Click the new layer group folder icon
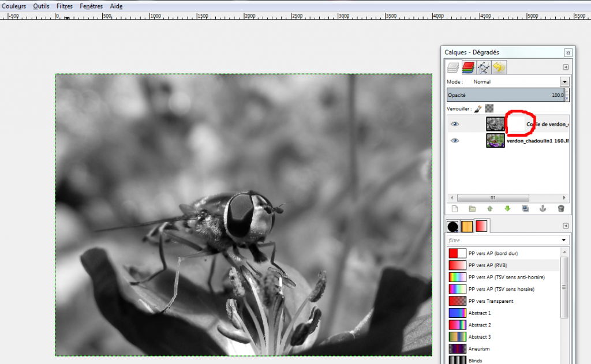The height and width of the screenshot is (364, 591). click(472, 209)
